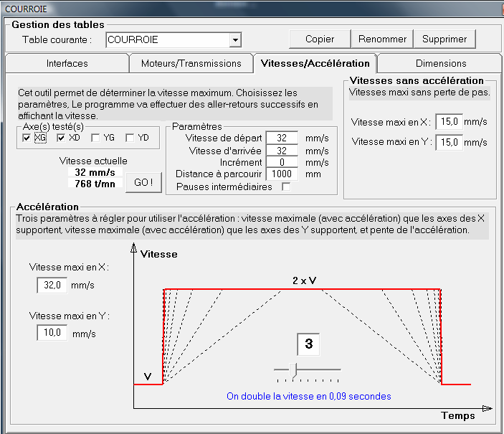Select the Vitesses/Accélération tab
504x434 pixels.
point(315,63)
